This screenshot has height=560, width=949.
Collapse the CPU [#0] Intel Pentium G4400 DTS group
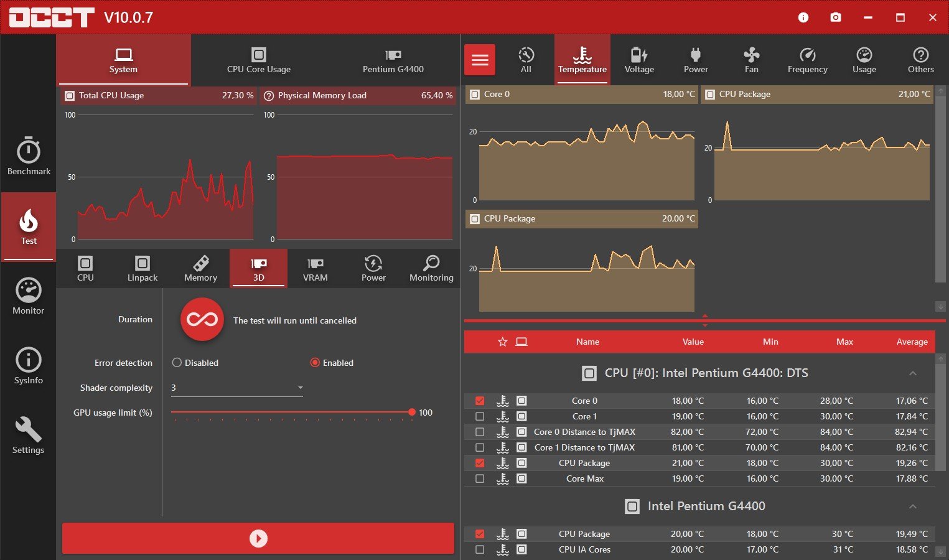[x=913, y=373]
